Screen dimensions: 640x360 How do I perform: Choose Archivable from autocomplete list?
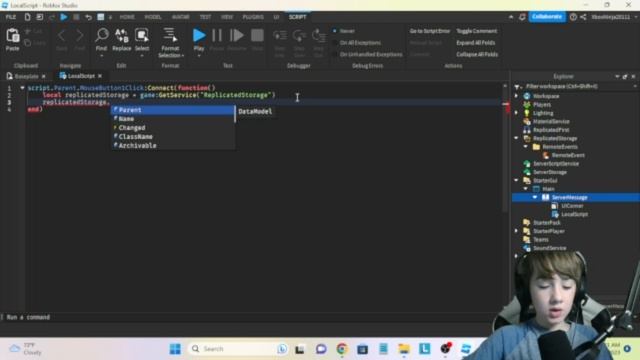pyautogui.click(x=173, y=146)
